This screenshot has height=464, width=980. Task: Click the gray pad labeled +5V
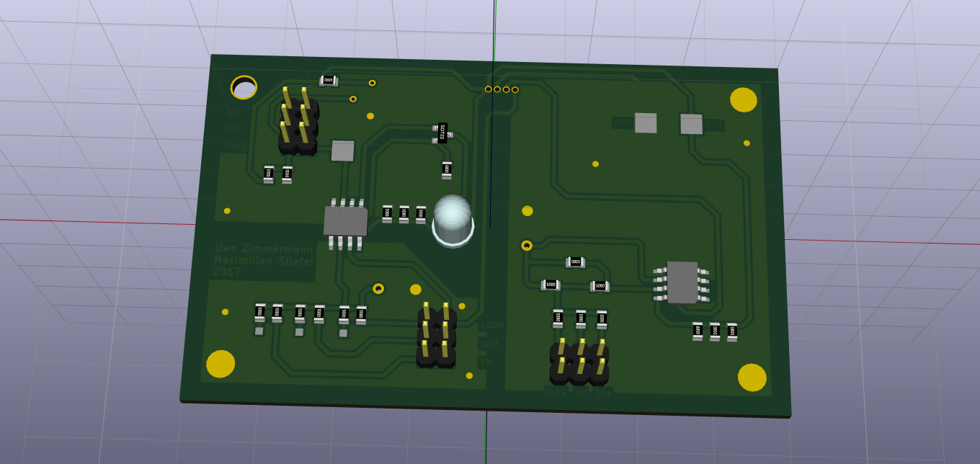point(691,124)
